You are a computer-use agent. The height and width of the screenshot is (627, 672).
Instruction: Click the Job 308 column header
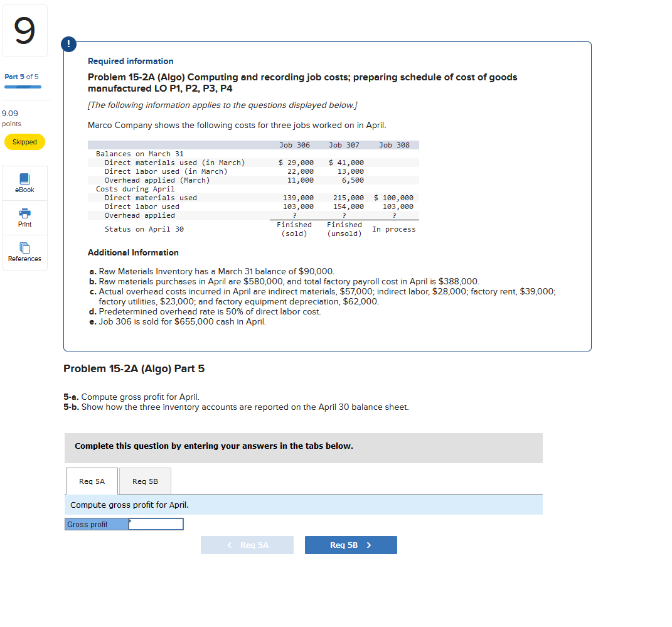click(394, 145)
